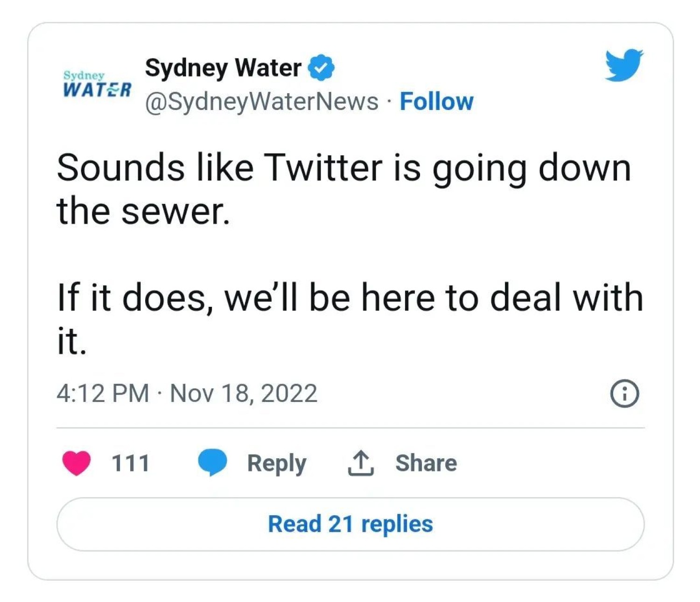Image resolution: width=700 pixels, height=602 pixels.
Task: Open the tweet info icon
Action: [624, 394]
